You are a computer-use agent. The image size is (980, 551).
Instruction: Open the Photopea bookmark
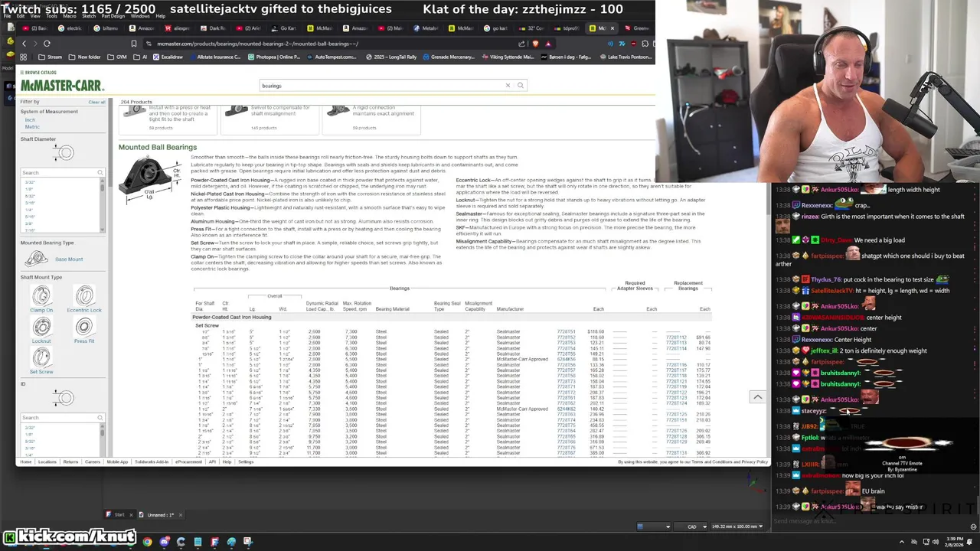(x=274, y=57)
